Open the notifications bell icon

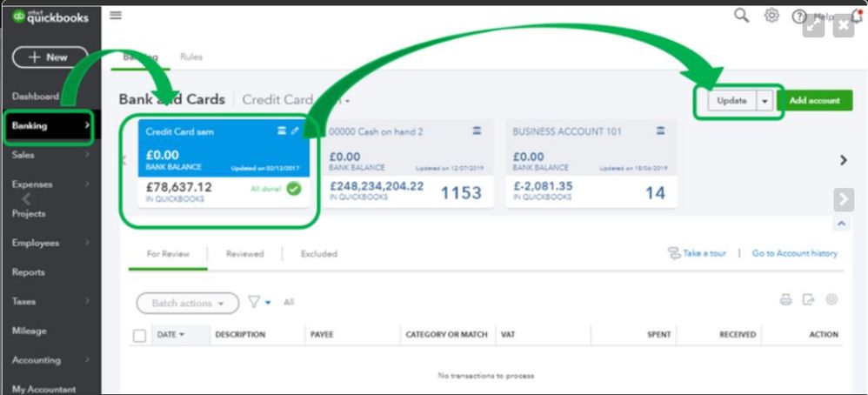point(858,17)
